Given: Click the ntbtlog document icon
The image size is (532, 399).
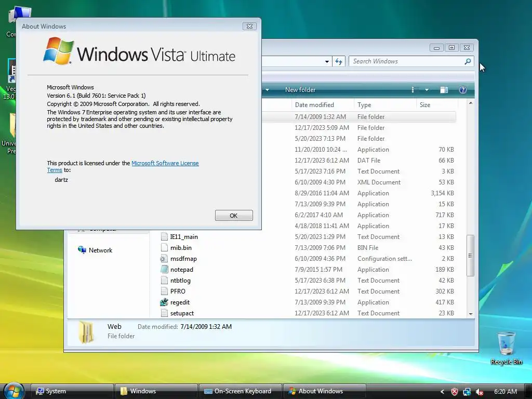Looking at the screenshot, I should coord(164,280).
